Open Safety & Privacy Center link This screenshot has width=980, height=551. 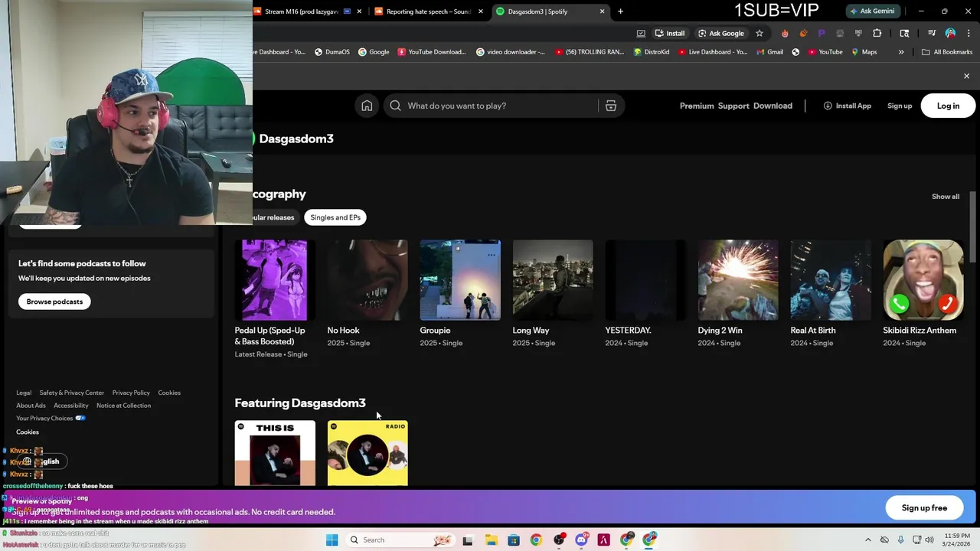[71, 393]
